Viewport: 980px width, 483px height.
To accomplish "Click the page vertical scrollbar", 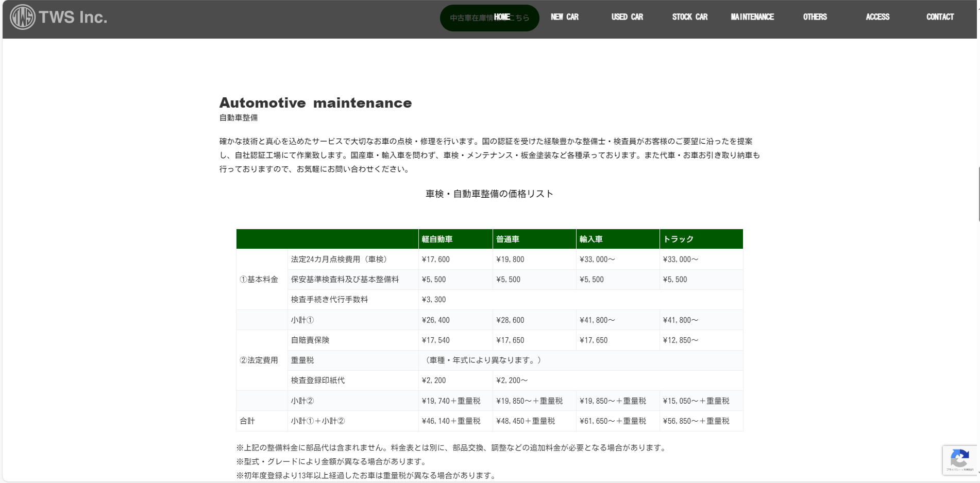I will [978, 194].
